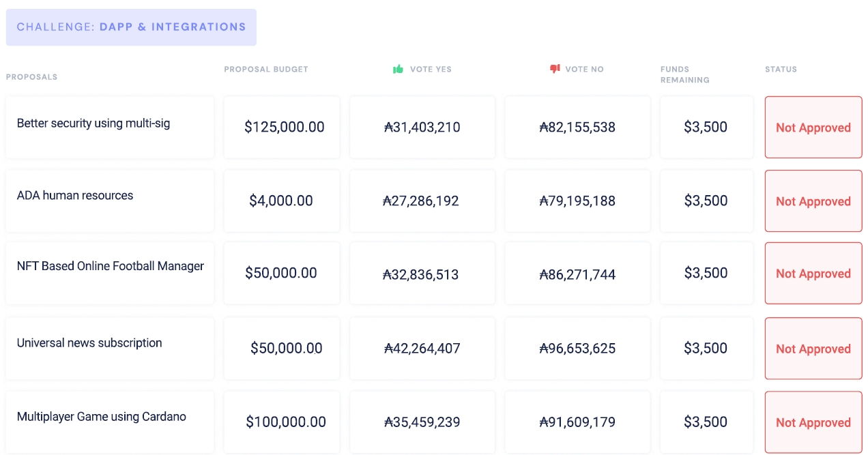868x455 pixels.
Task: Click the green thumbs-up Vote Yes icon
Action: click(x=399, y=69)
